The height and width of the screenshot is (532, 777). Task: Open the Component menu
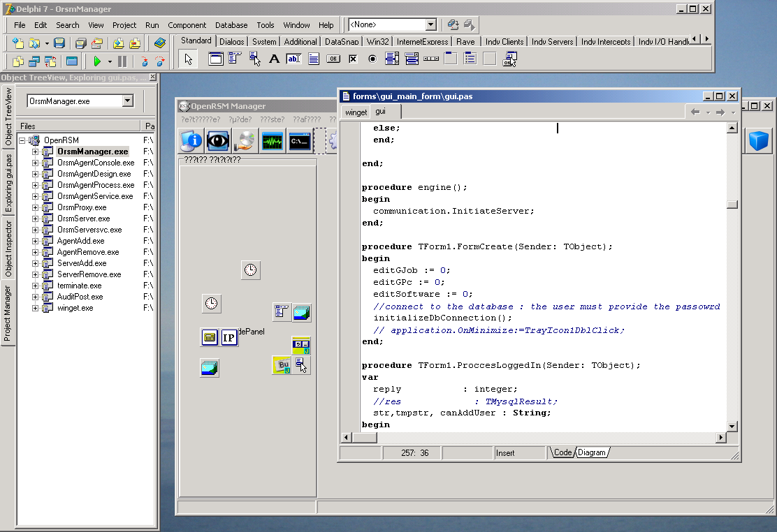click(x=187, y=24)
